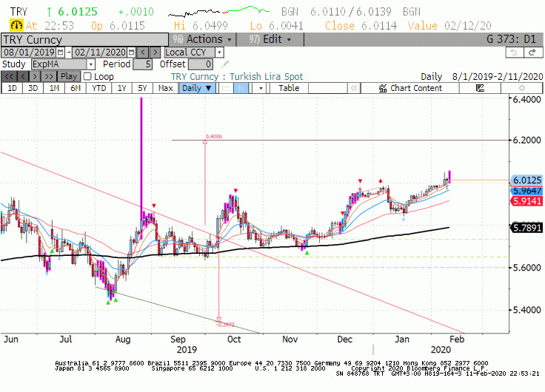Open the Actions menu
The height and width of the screenshot is (392, 545).
coord(202,39)
